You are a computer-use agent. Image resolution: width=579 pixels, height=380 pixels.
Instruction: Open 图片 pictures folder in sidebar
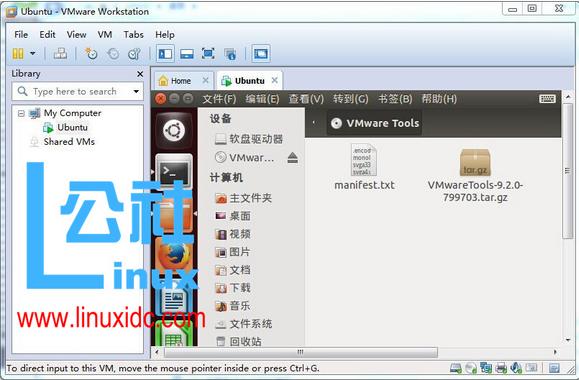click(233, 252)
